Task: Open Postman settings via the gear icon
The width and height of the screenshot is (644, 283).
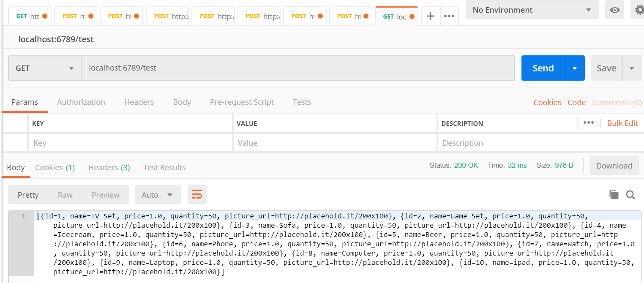Action: (x=638, y=9)
